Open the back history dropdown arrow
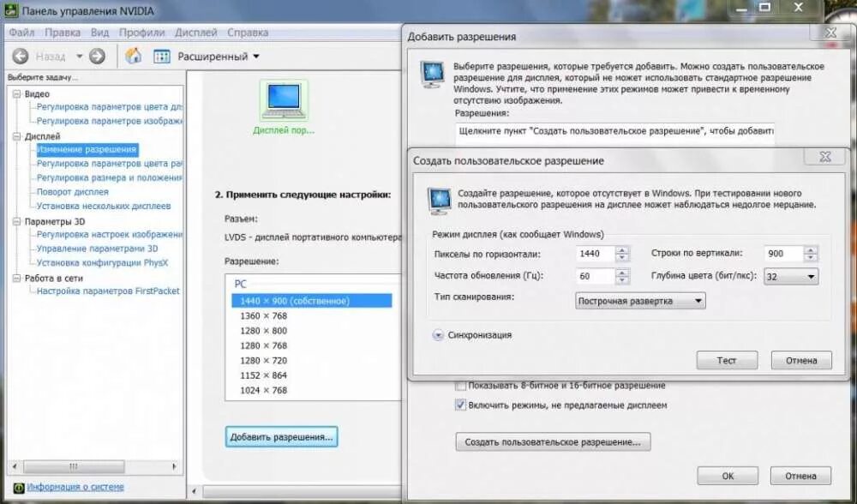Viewport: 857px width, 504px height. tap(79, 57)
